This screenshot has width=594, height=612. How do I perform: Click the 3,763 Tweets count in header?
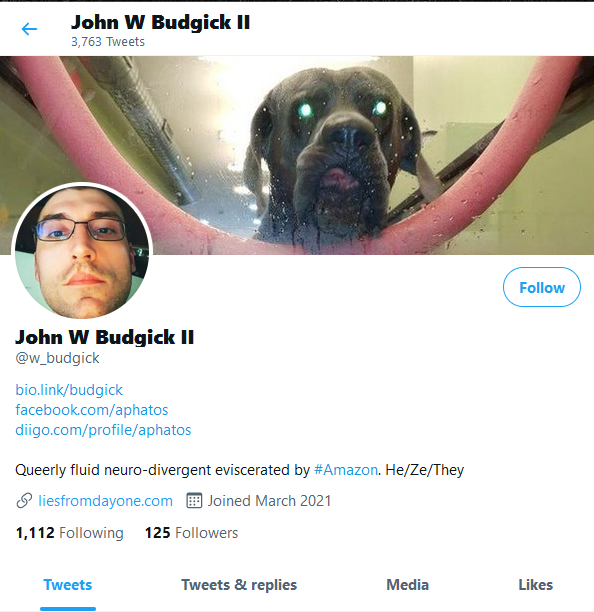pos(108,42)
